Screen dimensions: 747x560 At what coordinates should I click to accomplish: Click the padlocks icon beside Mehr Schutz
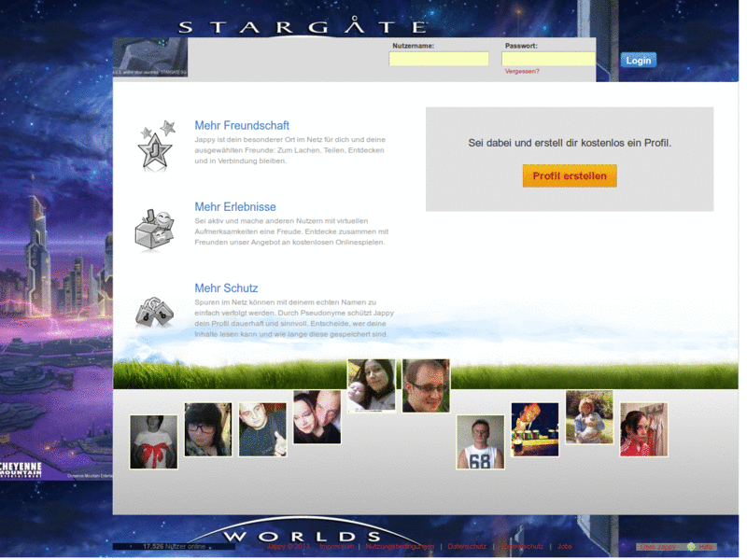155,311
